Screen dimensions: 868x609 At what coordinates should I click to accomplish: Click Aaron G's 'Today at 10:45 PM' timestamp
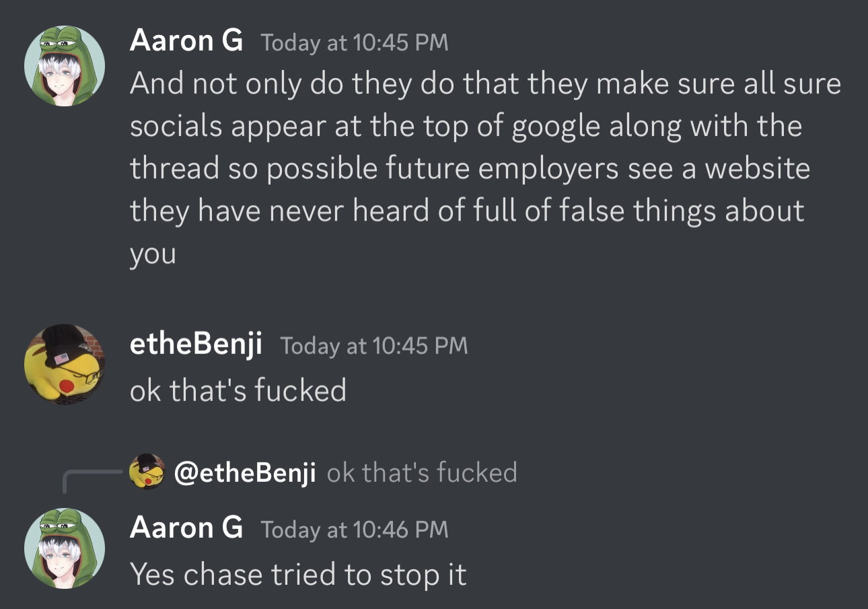click(355, 42)
